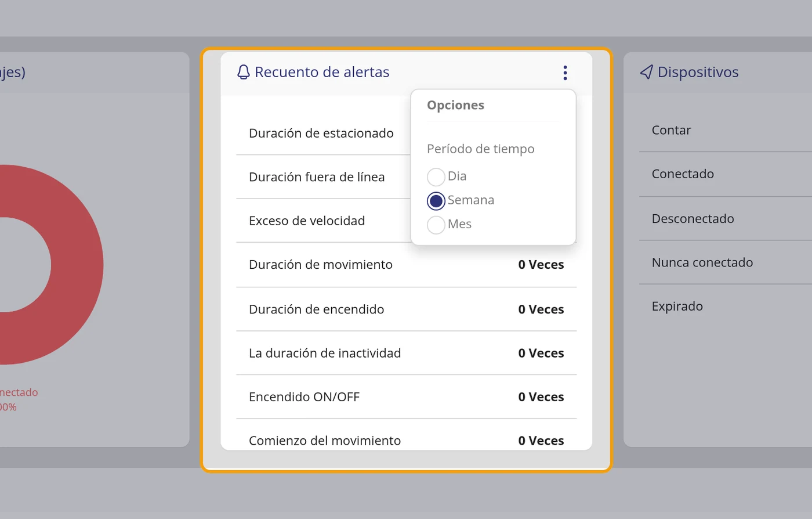Click the 0 Veces value for Comienzo del movimiento
Screen dimensions: 812x519
541,441
